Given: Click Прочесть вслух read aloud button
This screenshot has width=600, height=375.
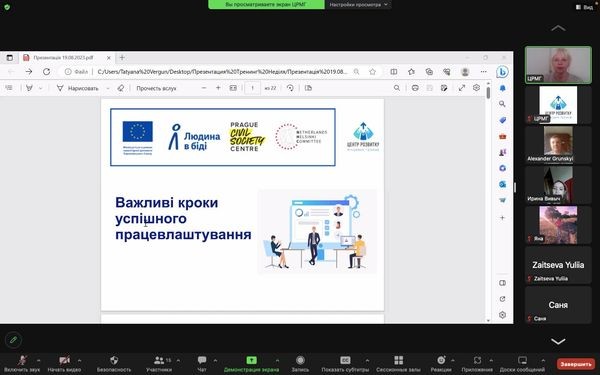Looking at the screenshot, I should click(156, 88).
